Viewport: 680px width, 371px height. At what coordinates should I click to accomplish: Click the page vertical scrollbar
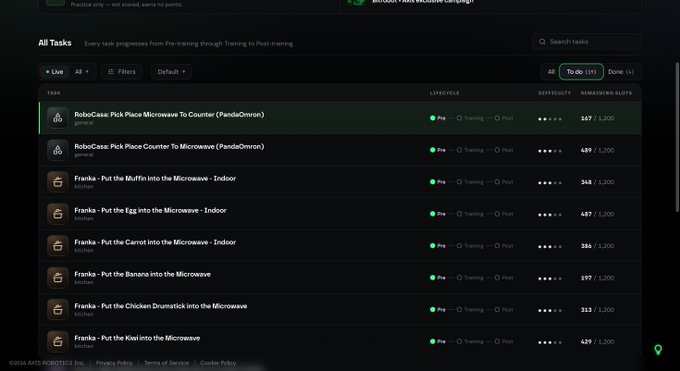pyautogui.click(x=677, y=138)
